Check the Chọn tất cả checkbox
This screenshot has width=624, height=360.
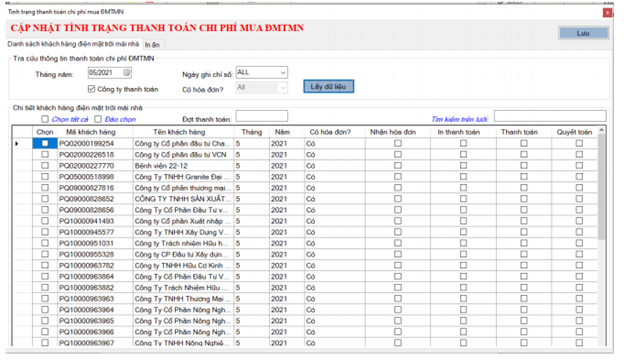[x=45, y=119]
